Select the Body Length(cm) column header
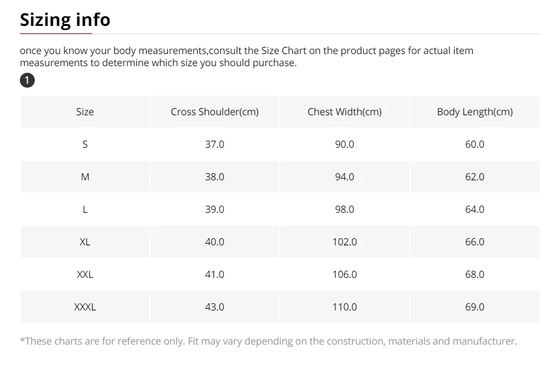 pos(474,111)
